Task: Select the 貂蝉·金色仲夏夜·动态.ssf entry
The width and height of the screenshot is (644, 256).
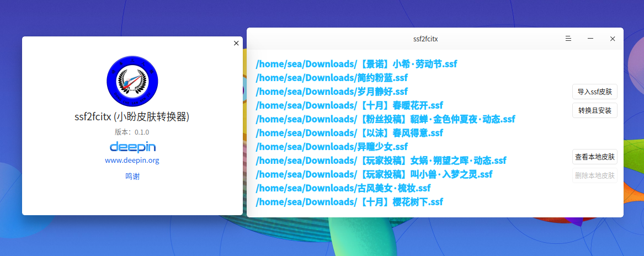Action: click(x=385, y=119)
